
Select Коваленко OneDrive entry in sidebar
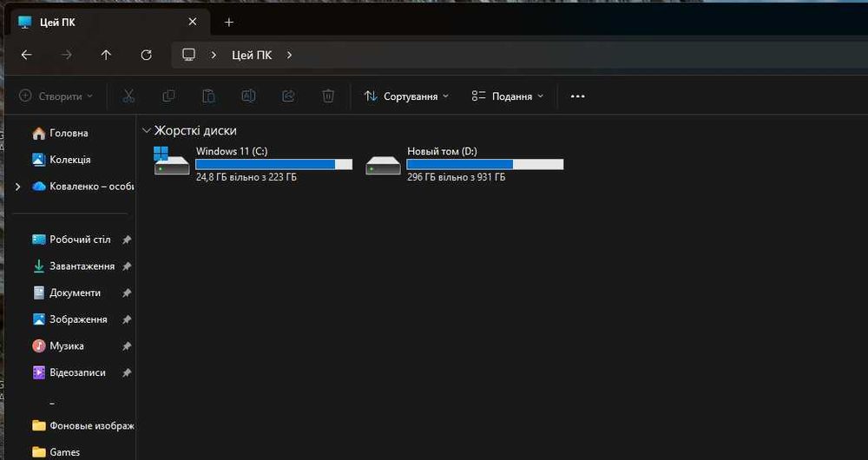point(83,187)
